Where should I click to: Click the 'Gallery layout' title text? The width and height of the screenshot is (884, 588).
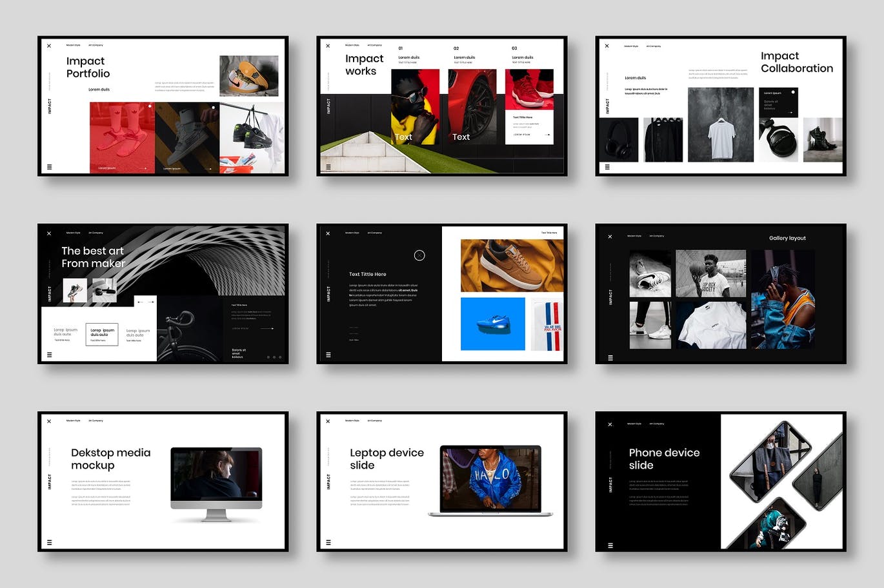787,238
